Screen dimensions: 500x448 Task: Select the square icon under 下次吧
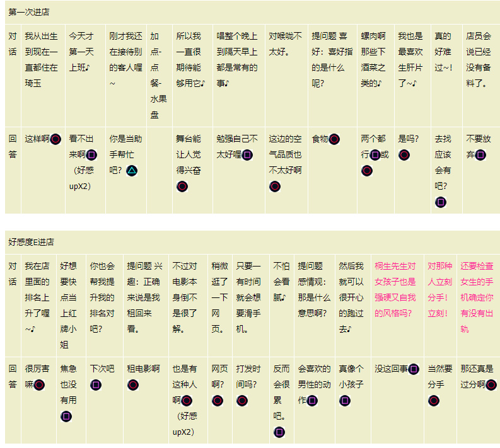click(x=96, y=385)
